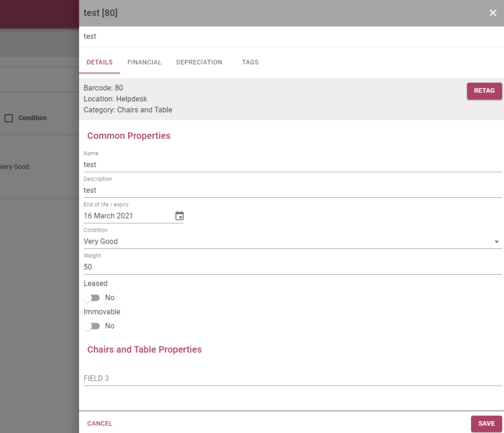Switch to the Details tab

click(99, 62)
